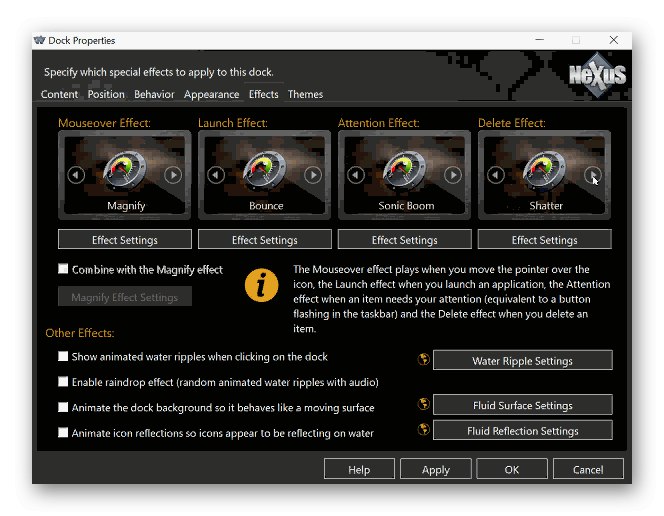Click the Sonic Boom gauge preview

(x=404, y=170)
